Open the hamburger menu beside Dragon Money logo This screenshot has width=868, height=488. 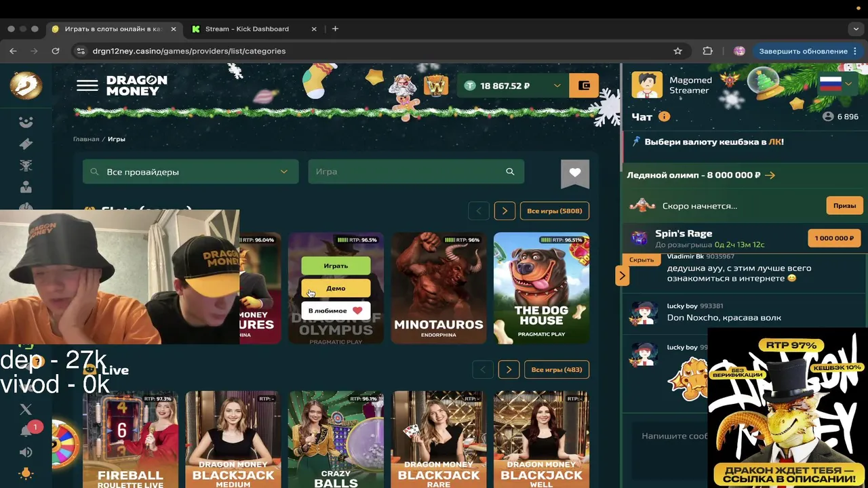(x=87, y=85)
